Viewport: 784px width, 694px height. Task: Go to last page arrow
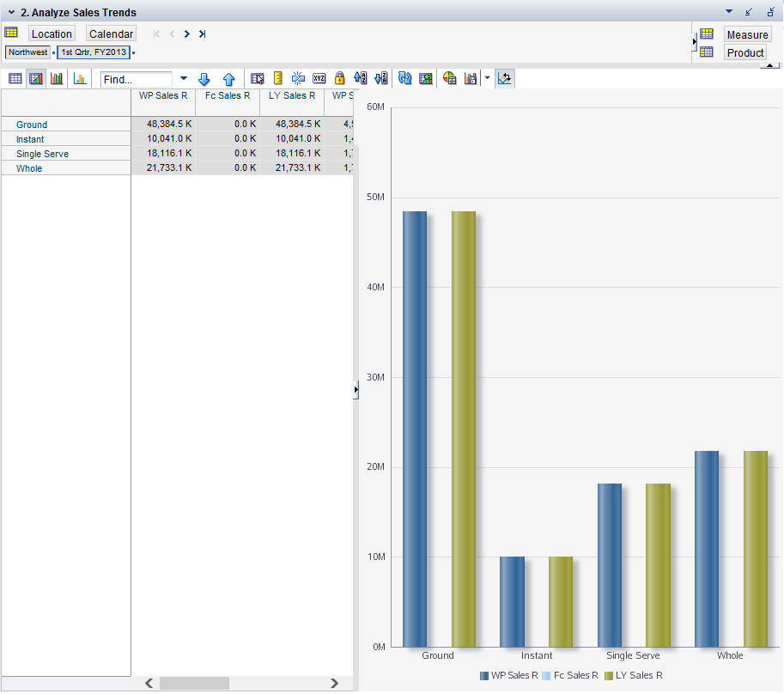pyautogui.click(x=202, y=34)
